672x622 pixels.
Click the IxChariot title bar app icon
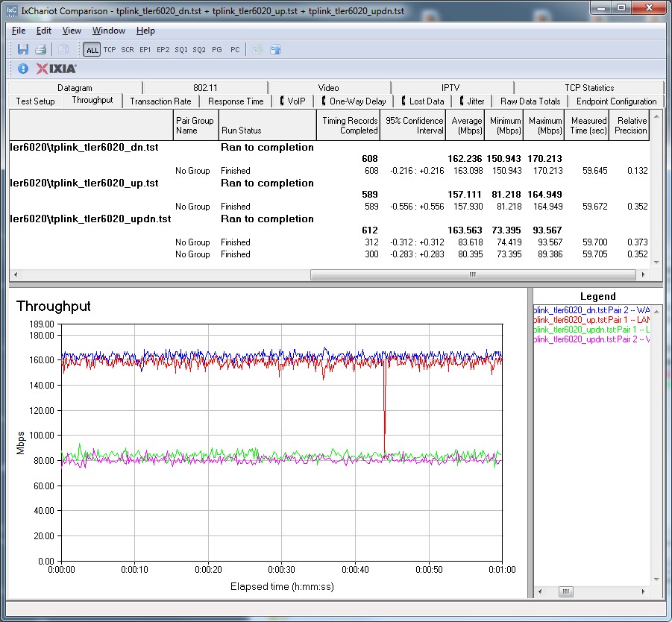(12, 10)
